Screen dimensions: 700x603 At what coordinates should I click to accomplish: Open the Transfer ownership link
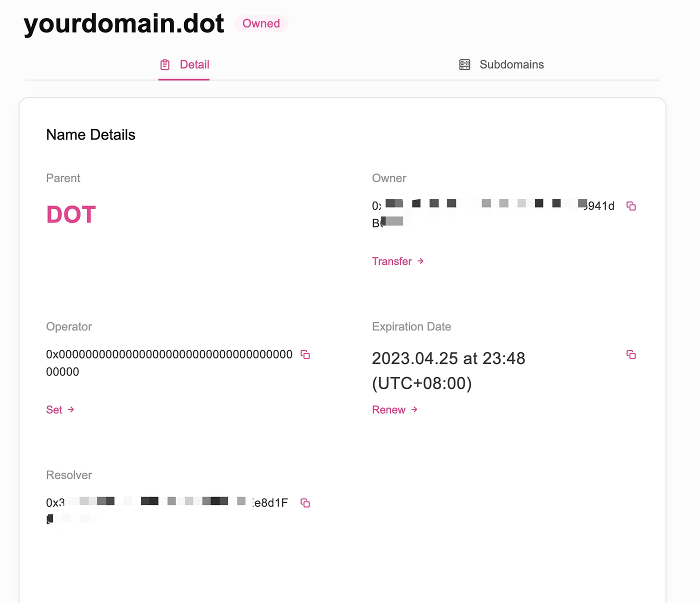pos(391,261)
